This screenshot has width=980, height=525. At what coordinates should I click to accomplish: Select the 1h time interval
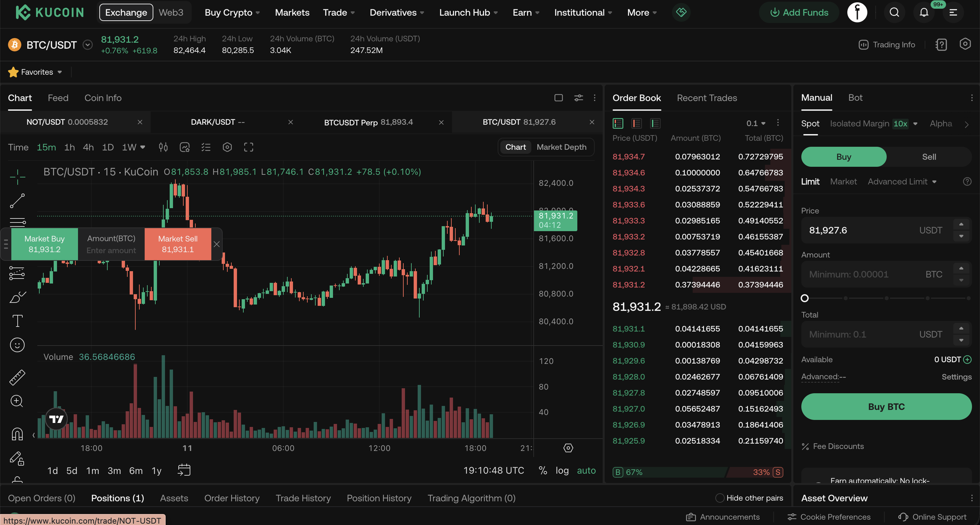click(69, 147)
